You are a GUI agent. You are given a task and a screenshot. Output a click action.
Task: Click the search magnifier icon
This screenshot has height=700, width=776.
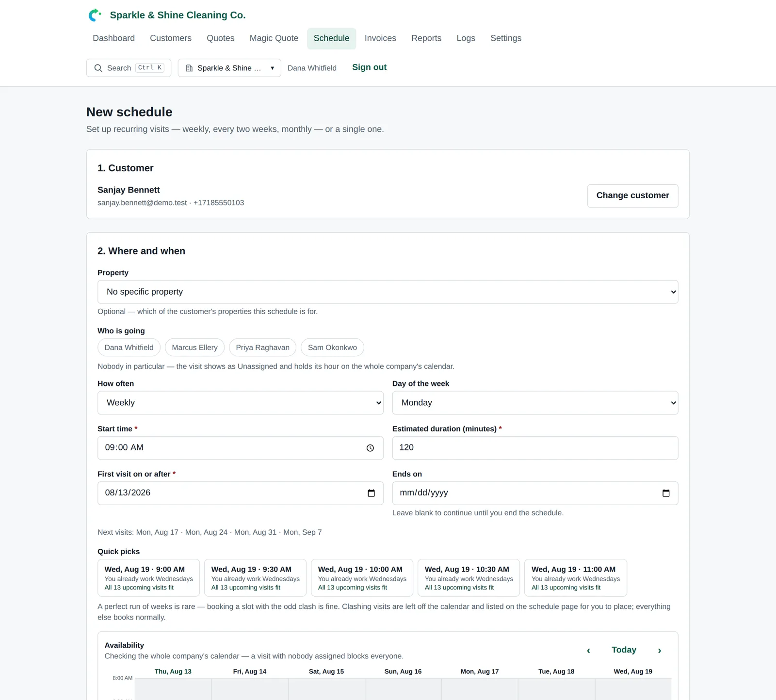click(98, 68)
